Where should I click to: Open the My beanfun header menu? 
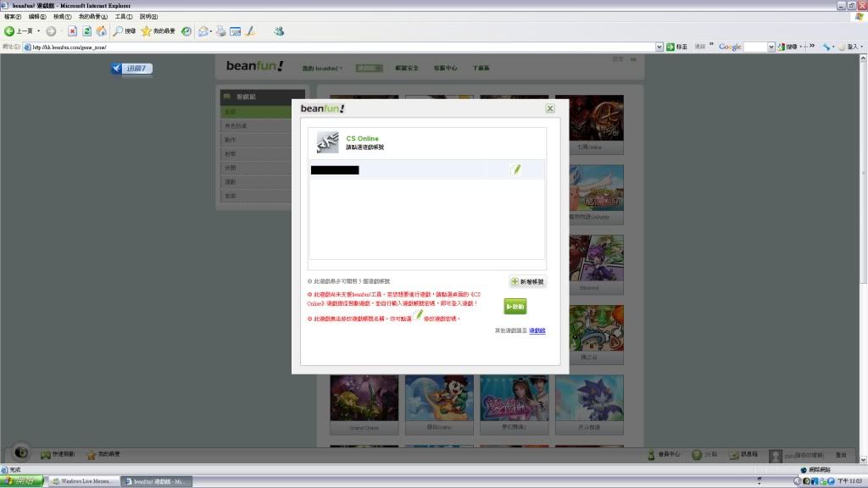coord(322,68)
